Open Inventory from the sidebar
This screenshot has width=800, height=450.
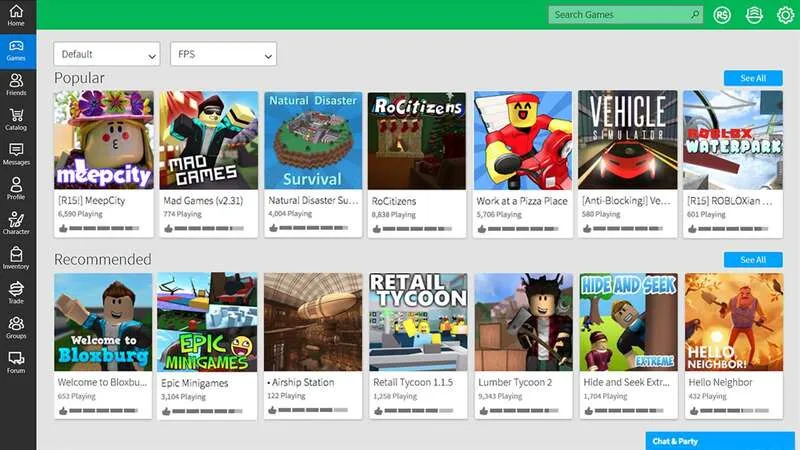tap(16, 258)
